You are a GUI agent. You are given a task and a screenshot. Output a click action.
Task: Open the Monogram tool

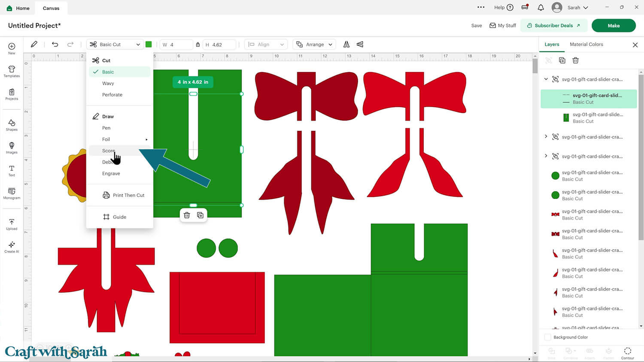[12, 193]
